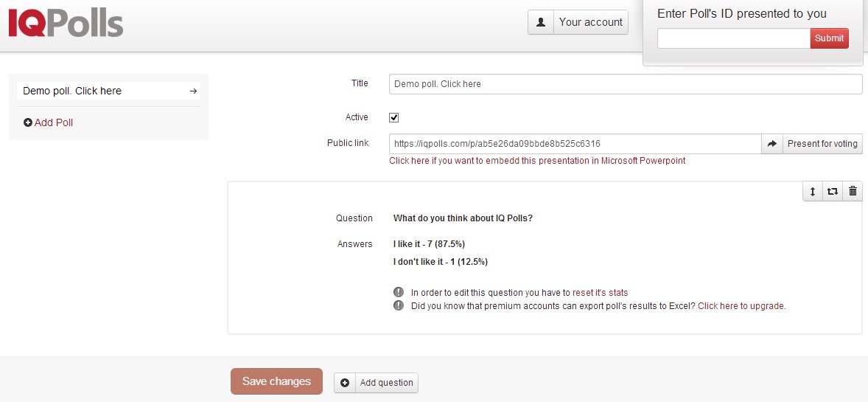868x402 pixels.
Task: Open the Click here to upgrade link
Action: [741, 305]
